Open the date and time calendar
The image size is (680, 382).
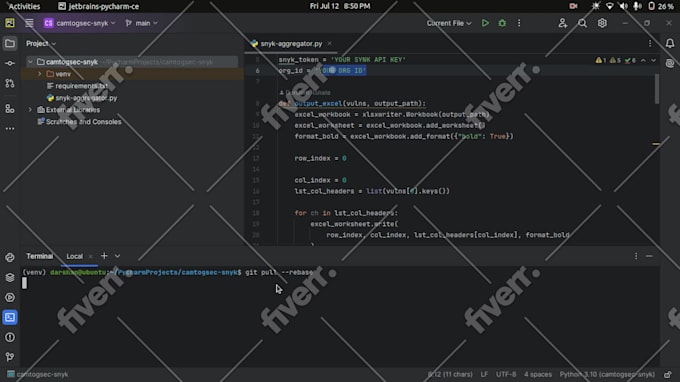click(340, 6)
